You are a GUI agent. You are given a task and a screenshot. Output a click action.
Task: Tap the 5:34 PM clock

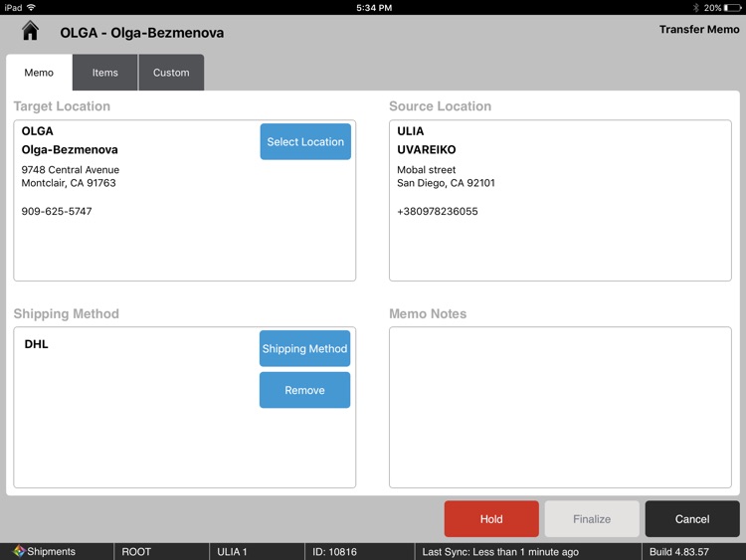coord(374,8)
